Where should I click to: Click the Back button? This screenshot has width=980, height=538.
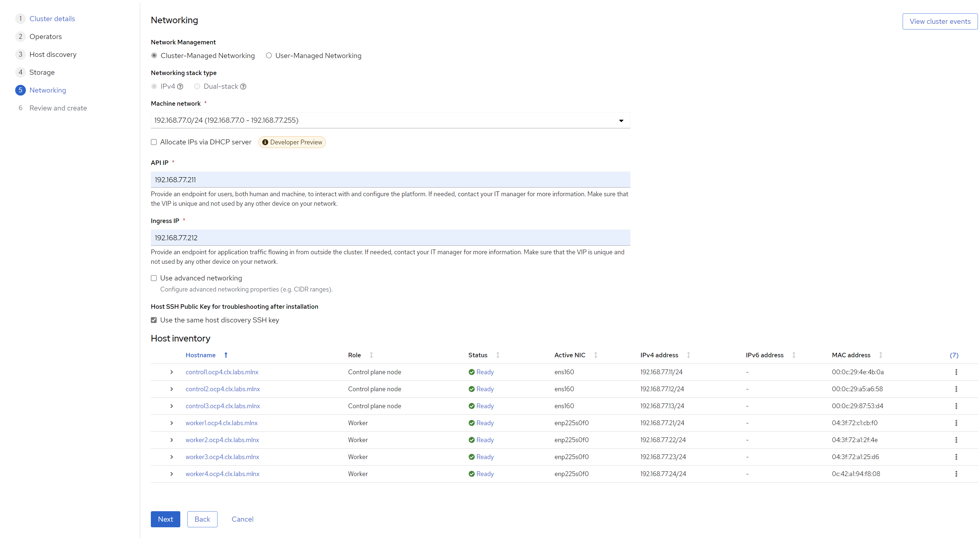202,519
